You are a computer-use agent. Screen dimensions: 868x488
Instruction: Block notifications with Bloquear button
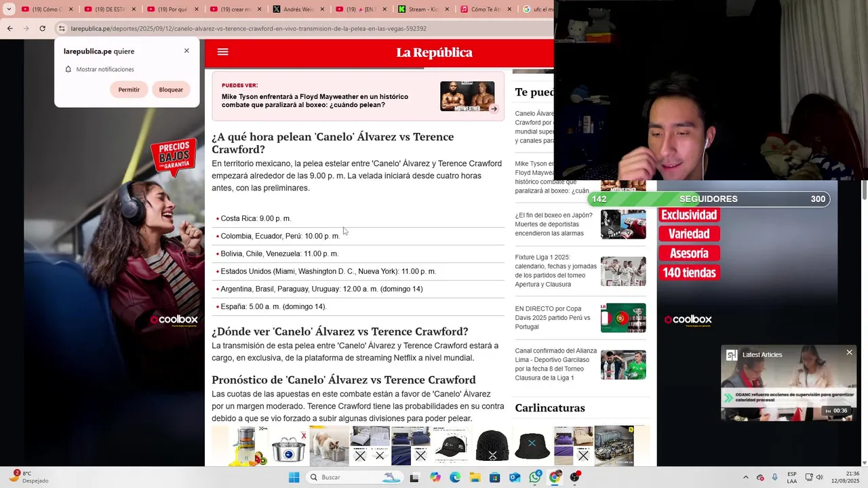click(171, 89)
